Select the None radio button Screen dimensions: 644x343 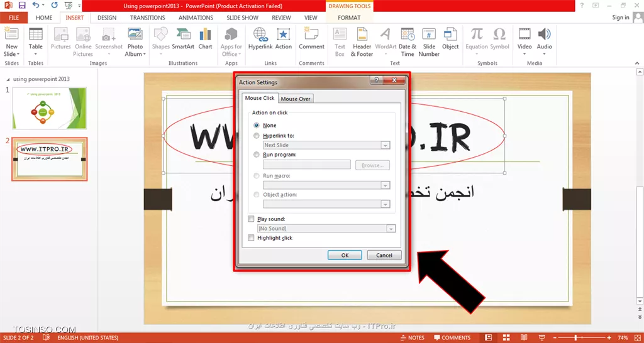point(257,126)
